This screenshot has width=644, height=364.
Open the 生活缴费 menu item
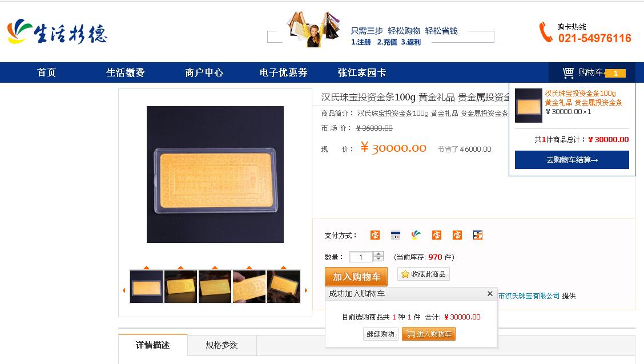click(125, 72)
